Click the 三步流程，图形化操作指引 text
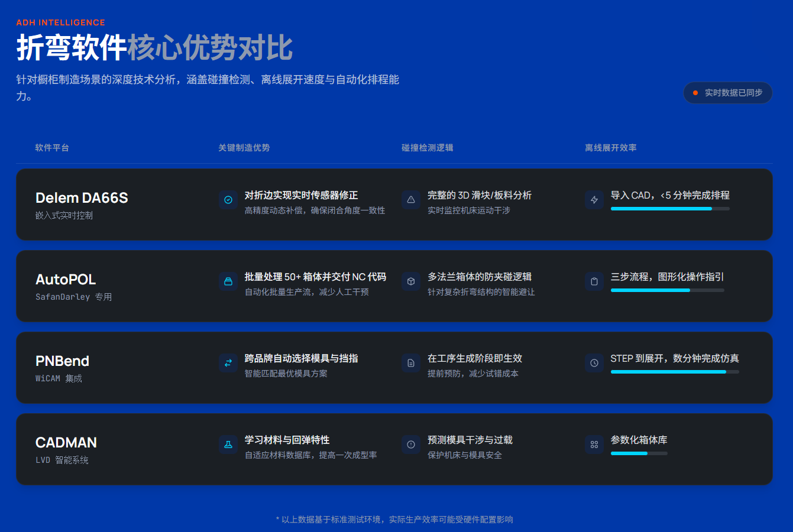This screenshot has height=532, width=793. (667, 277)
